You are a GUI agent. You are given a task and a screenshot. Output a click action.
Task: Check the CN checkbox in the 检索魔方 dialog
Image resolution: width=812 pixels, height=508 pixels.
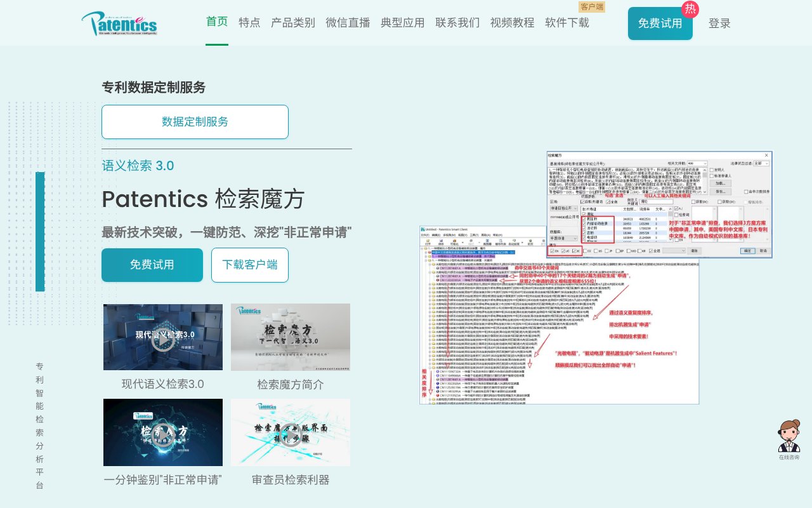click(551, 251)
